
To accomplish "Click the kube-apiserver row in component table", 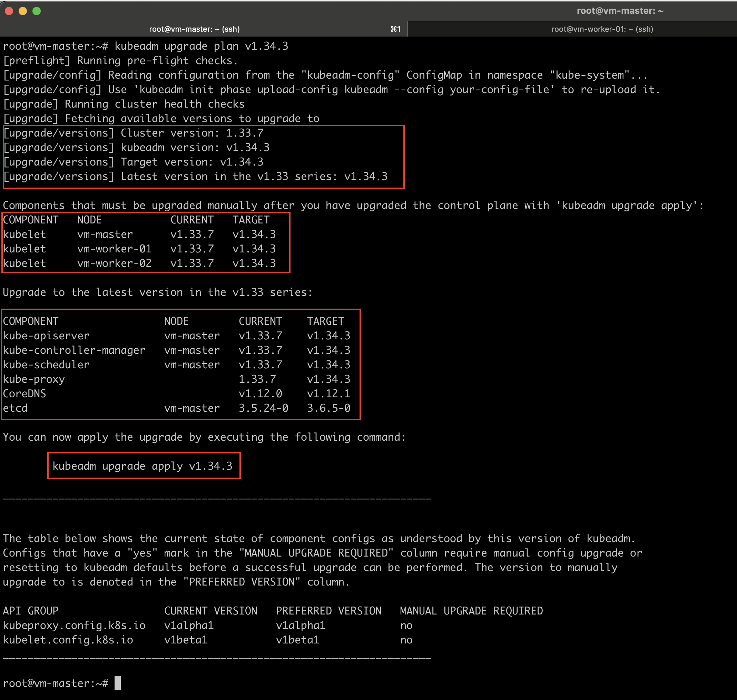I will pos(46,336).
